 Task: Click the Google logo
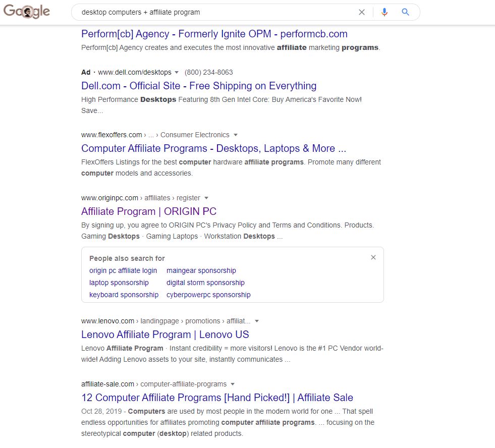(27, 12)
